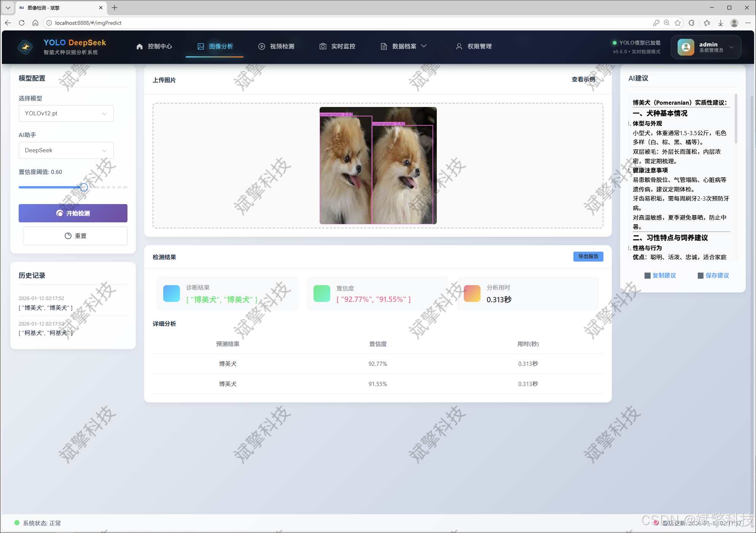Add page to favorites star icon
The image size is (756, 533).
pyautogui.click(x=678, y=23)
